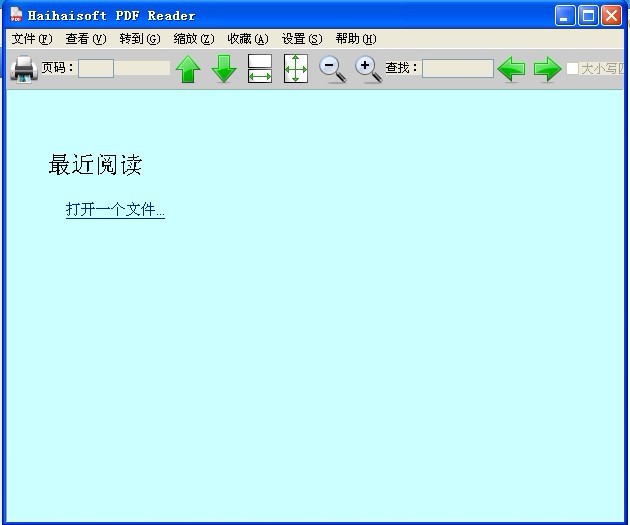Find previous match with green left arrow
The height and width of the screenshot is (525, 630).
511,69
